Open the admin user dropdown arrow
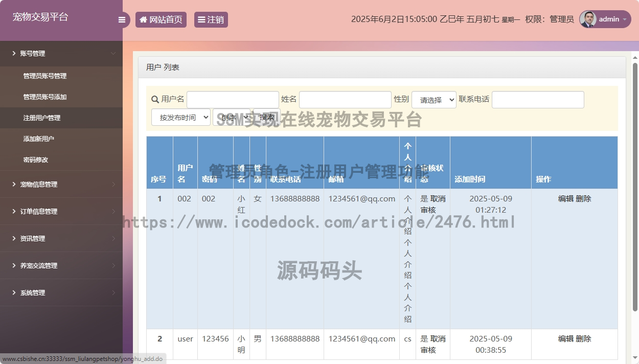The width and height of the screenshot is (639, 364). (x=625, y=19)
